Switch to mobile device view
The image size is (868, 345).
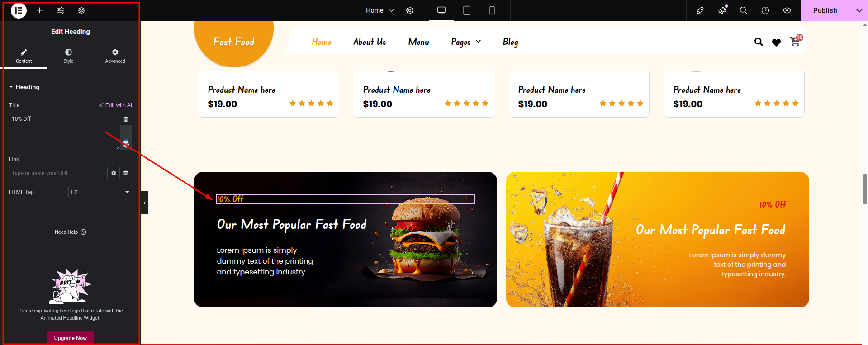(492, 10)
